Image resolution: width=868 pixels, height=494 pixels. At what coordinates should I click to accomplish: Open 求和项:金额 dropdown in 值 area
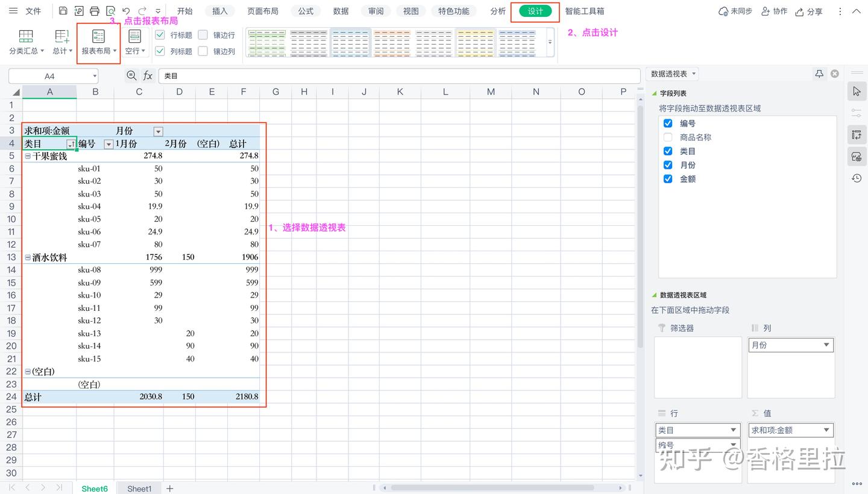pos(826,430)
